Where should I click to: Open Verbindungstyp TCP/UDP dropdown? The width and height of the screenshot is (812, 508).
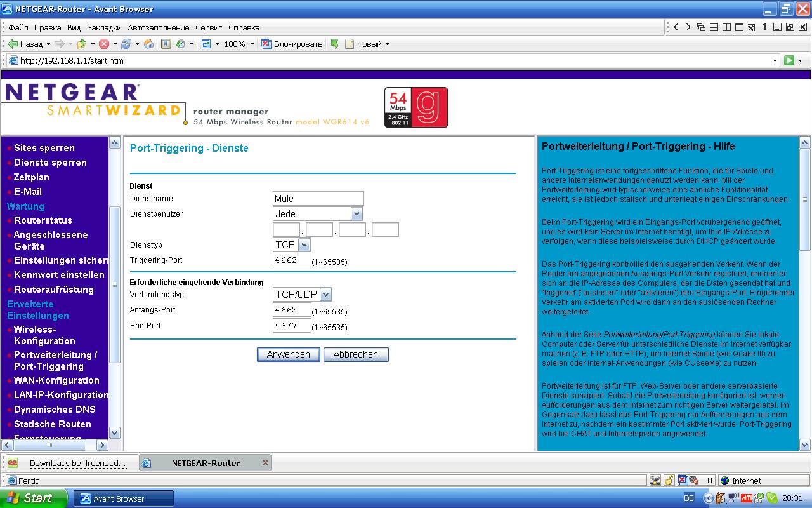(325, 295)
